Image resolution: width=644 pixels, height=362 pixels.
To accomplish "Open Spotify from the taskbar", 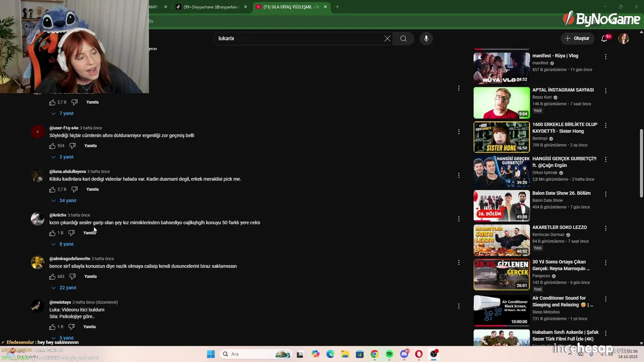I will (389, 354).
